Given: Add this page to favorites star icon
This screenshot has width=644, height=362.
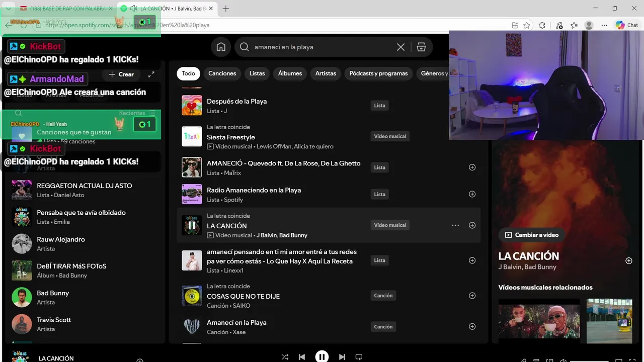Looking at the screenshot, I should (527, 25).
